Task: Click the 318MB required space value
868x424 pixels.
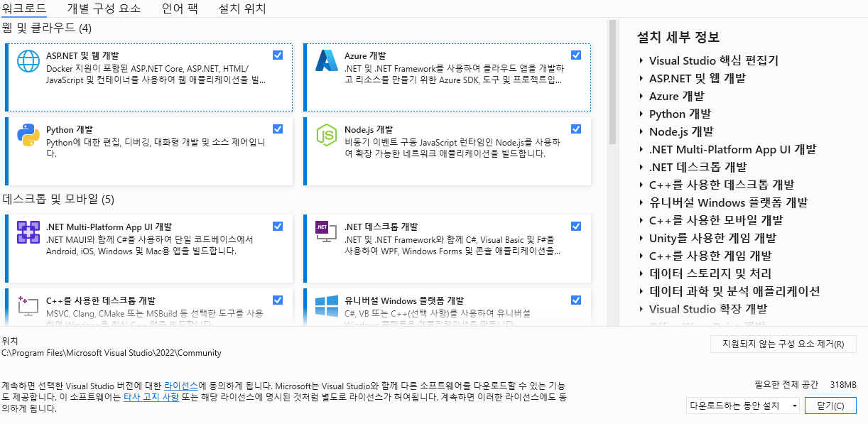Action: pos(843,384)
